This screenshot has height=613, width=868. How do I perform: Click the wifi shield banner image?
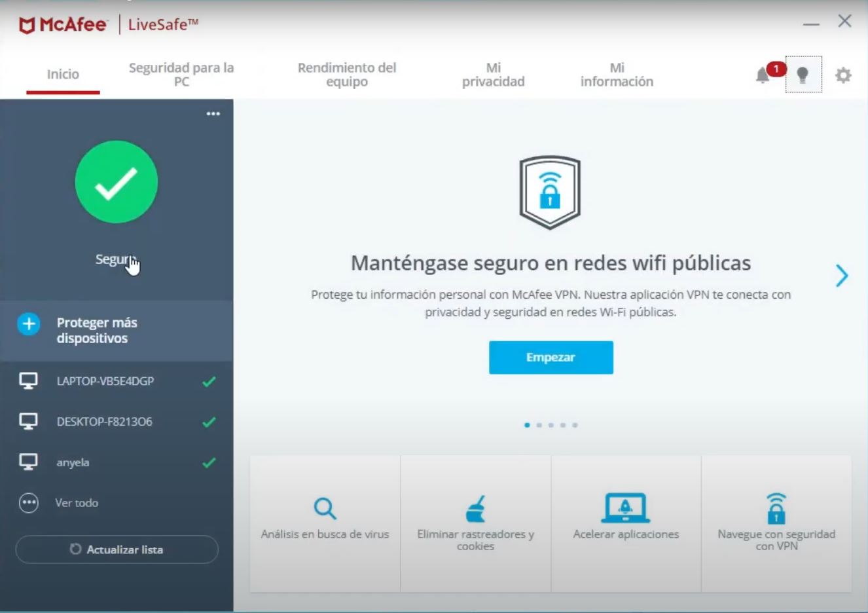pos(550,192)
